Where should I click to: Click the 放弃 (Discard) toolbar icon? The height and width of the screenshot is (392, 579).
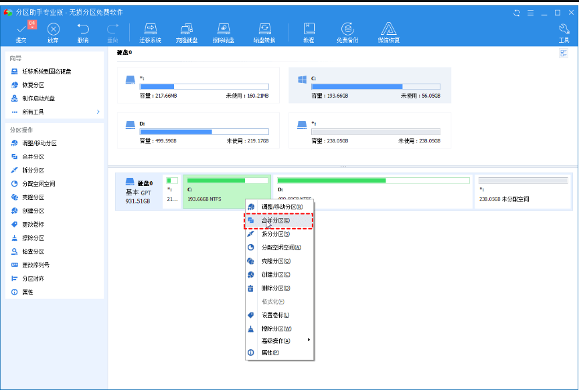(54, 30)
